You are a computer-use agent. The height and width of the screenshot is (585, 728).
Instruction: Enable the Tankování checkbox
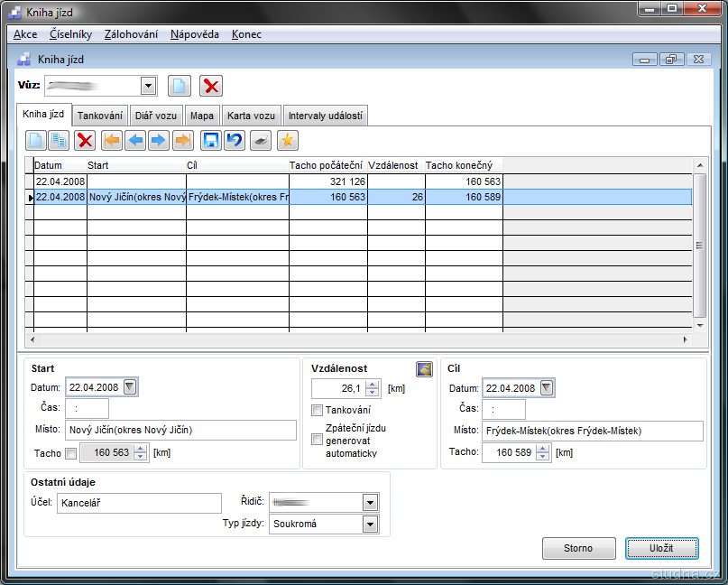tap(317, 411)
